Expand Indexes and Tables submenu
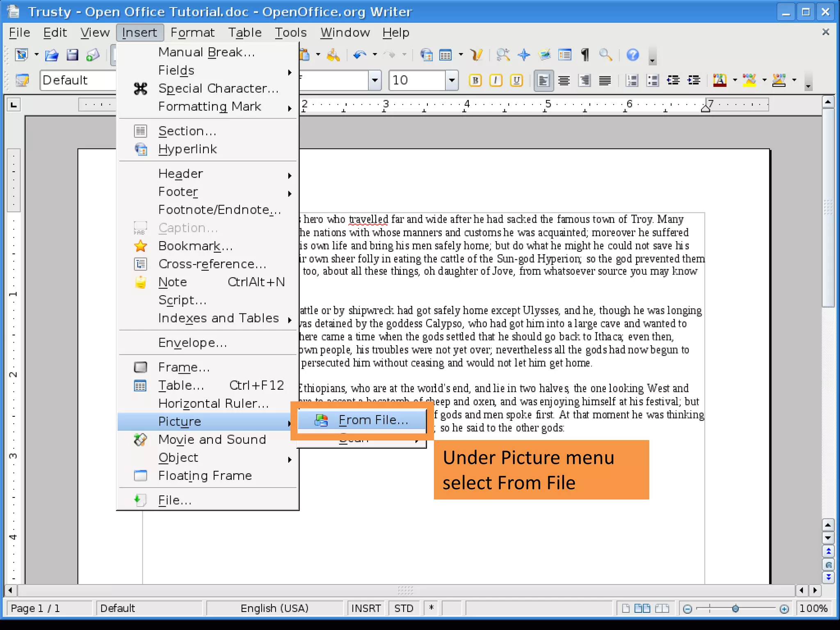The width and height of the screenshot is (840, 630). click(207, 318)
